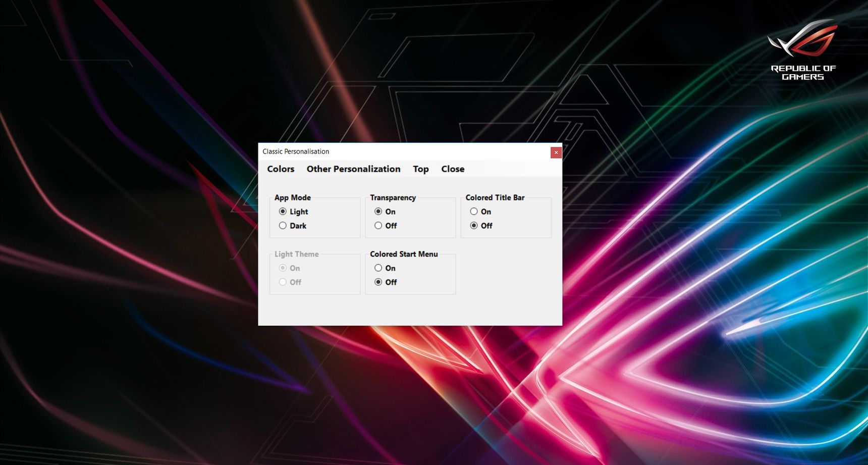The height and width of the screenshot is (465, 868).
Task: Click the Colored Start Menu group label
Action: (404, 254)
